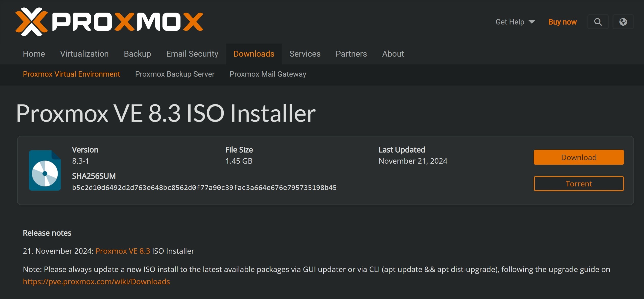Screen dimensions: 644x299
Task: Open the Email Security menu
Action: coord(192,54)
